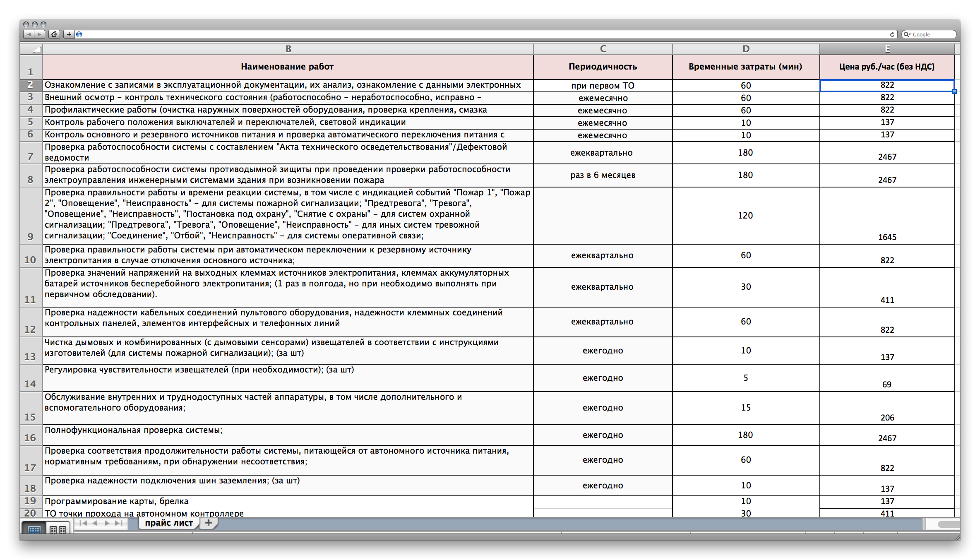
Task: Go forward with the browser forward arrow
Action: point(39,34)
